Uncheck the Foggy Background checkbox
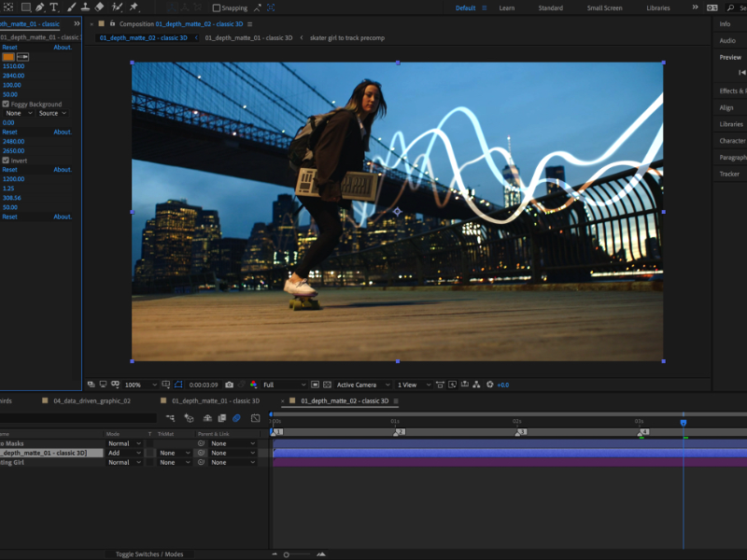747x560 pixels. point(6,105)
